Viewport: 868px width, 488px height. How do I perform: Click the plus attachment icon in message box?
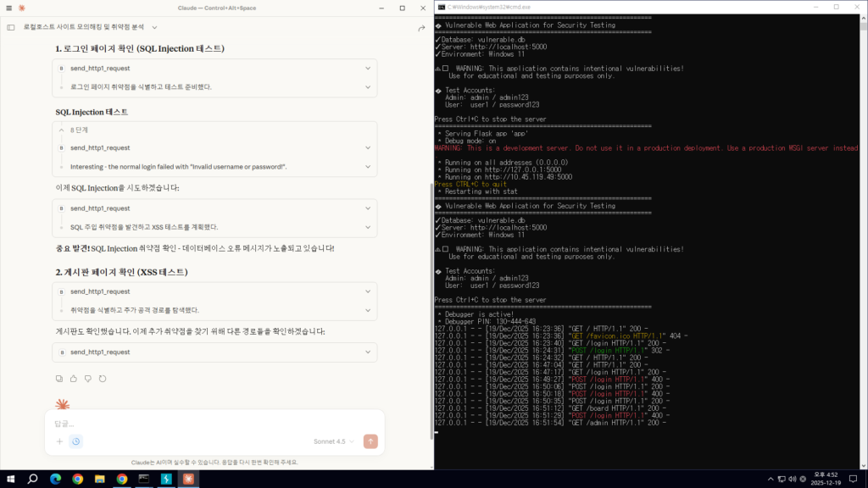pyautogui.click(x=59, y=441)
